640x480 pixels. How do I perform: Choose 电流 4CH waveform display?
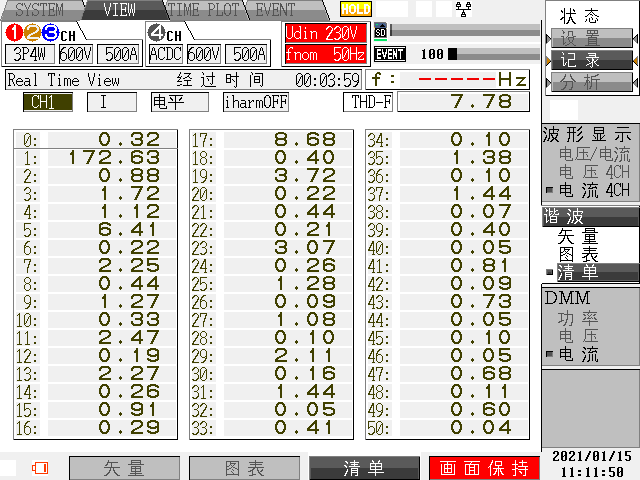[594, 190]
